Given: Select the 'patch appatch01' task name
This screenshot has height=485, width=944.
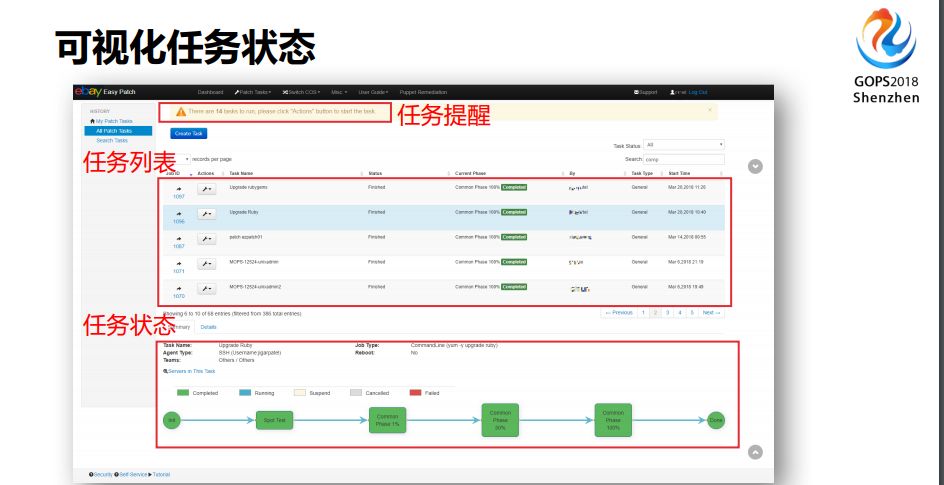Looking at the screenshot, I should 246,237.
